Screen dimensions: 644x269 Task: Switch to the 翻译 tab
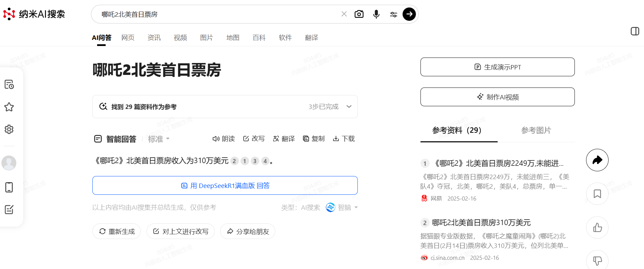tap(311, 37)
